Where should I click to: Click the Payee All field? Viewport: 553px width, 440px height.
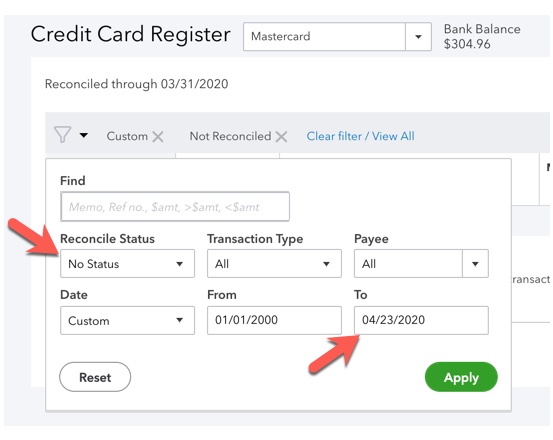point(408,264)
